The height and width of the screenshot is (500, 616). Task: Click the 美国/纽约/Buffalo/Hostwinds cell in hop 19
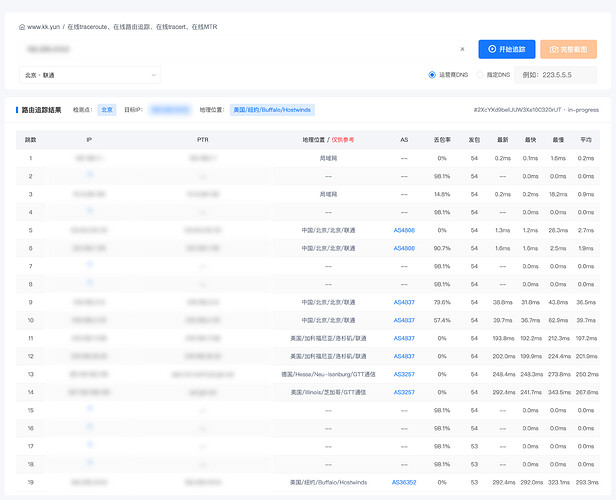(x=328, y=482)
